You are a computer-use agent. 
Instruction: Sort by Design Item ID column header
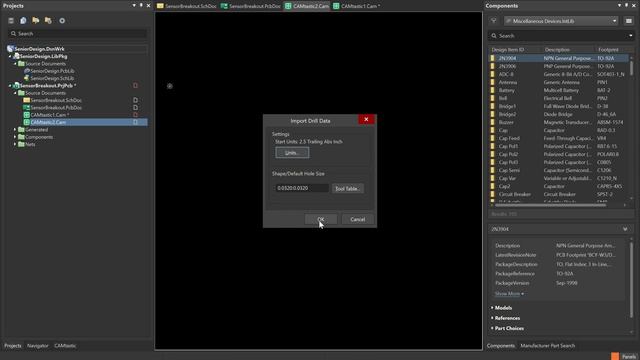tap(508, 49)
